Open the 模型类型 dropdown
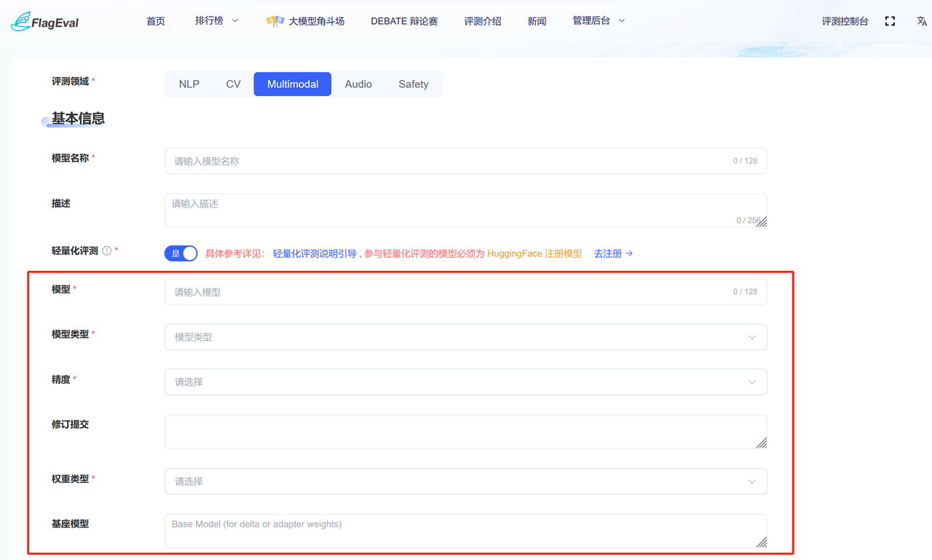The width and height of the screenshot is (932, 560). coord(465,337)
